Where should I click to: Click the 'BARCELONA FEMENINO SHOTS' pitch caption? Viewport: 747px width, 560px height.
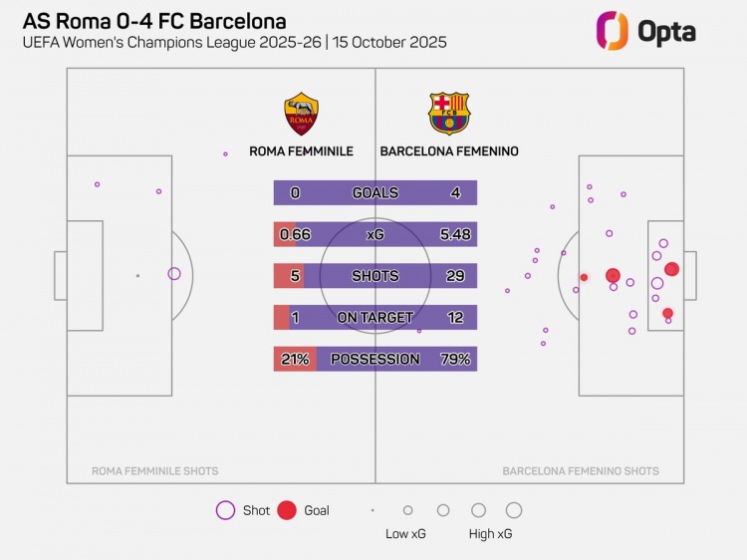(581, 471)
